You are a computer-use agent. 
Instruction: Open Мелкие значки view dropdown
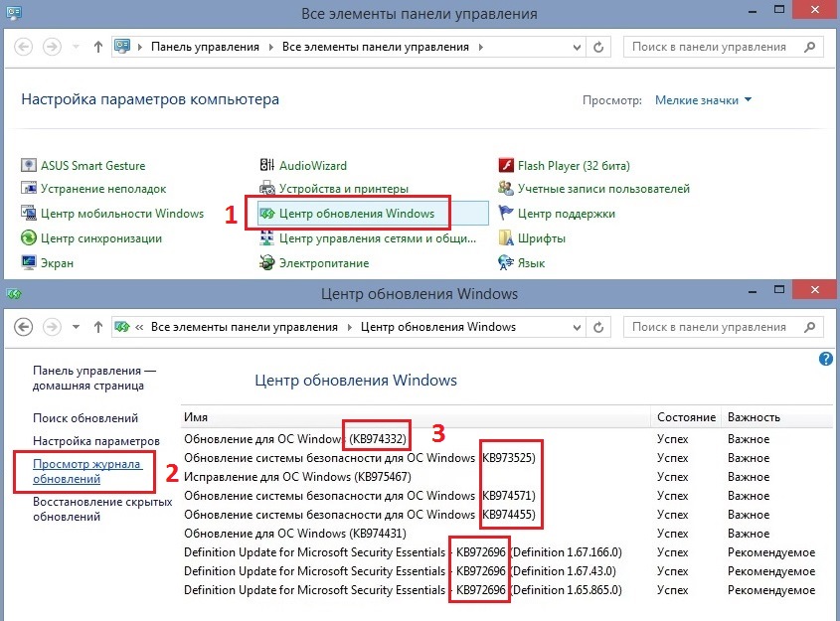pyautogui.click(x=703, y=100)
